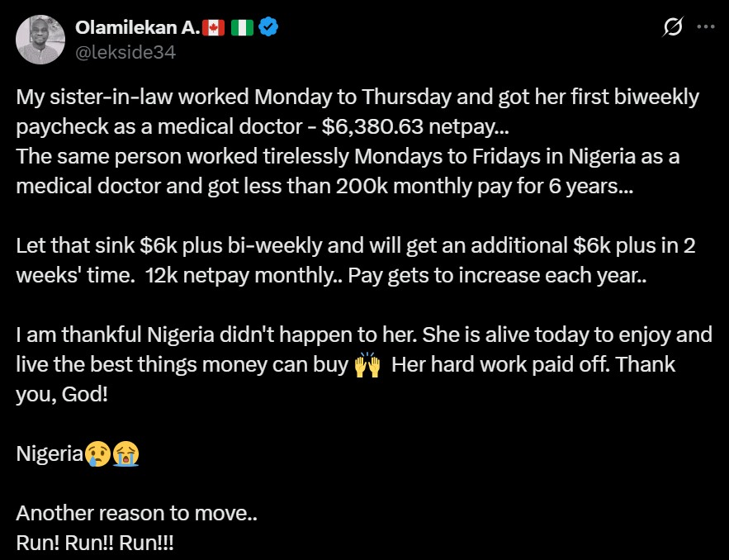729x560 pixels.
Task: Click the display name Olamilekan A.
Action: tap(137, 27)
